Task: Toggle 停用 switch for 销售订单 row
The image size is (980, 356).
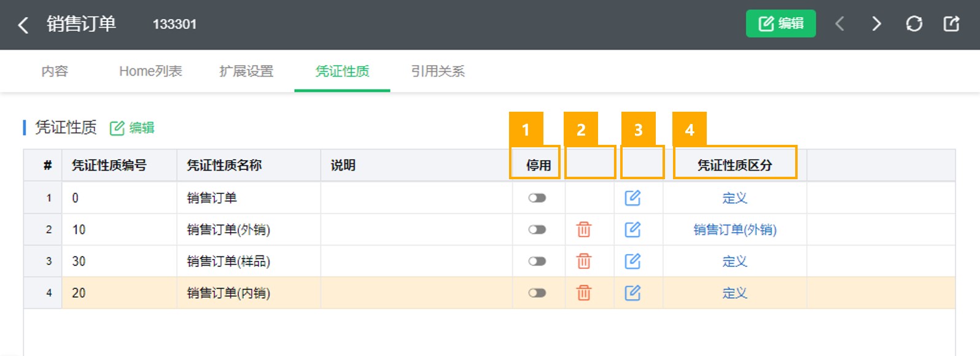Action: coord(537,198)
